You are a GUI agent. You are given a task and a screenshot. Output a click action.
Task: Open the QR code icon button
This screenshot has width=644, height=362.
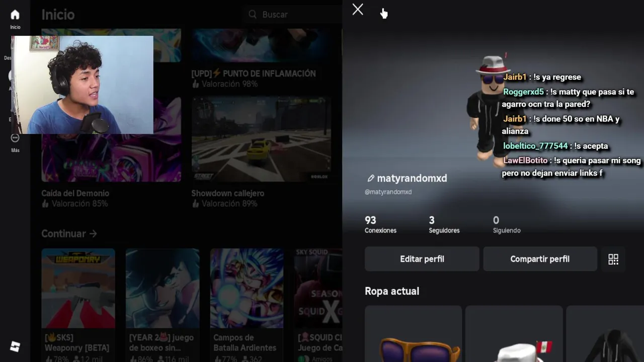(x=613, y=259)
